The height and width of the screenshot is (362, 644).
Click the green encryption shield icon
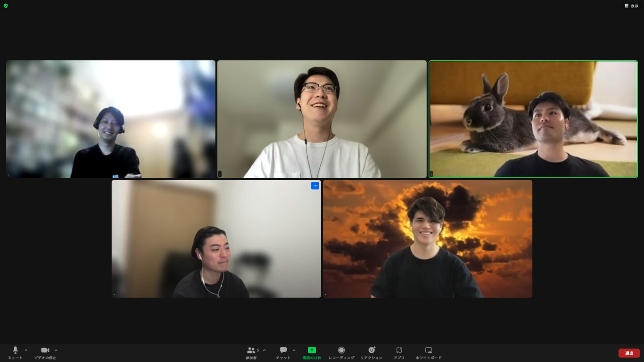pyautogui.click(x=6, y=6)
